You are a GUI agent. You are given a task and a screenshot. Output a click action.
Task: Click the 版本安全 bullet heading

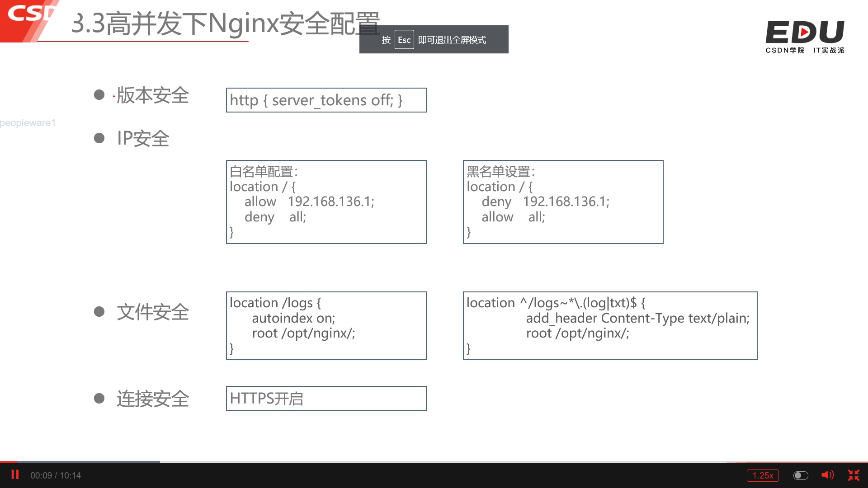pyautogui.click(x=153, y=95)
